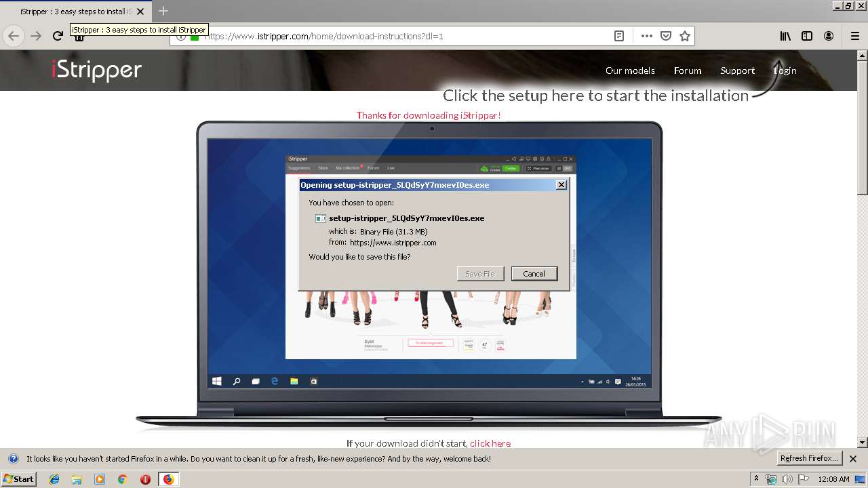Show hidden system tray icons
The image size is (868, 488).
click(x=757, y=479)
